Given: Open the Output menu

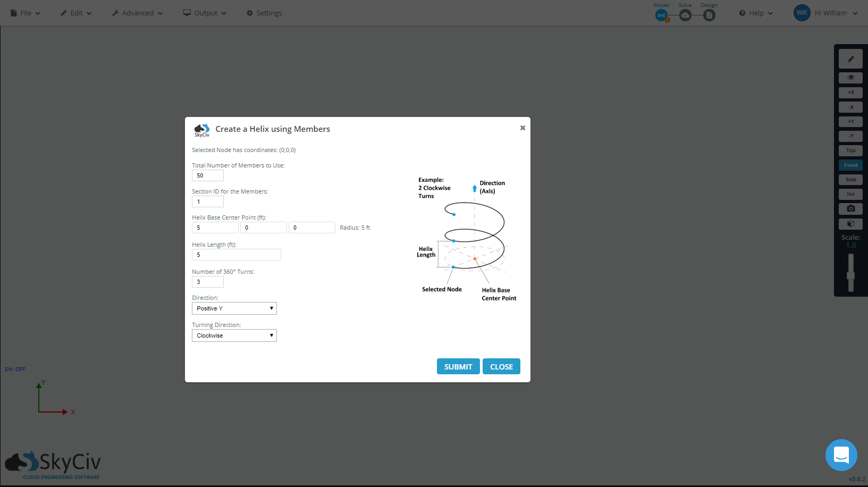Looking at the screenshot, I should point(205,13).
